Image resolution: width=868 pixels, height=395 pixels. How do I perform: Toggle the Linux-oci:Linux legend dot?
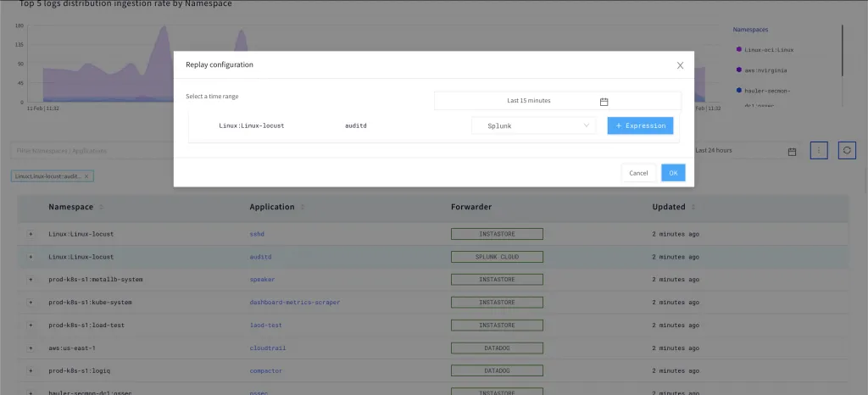739,49
